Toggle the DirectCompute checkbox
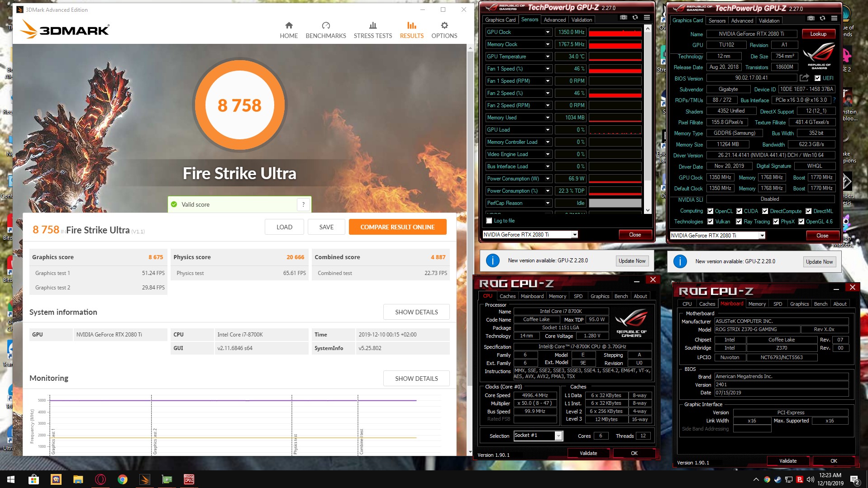The image size is (868, 488). point(765,211)
